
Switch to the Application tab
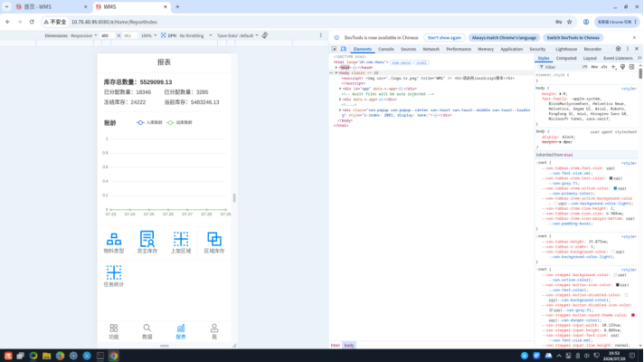tap(511, 49)
